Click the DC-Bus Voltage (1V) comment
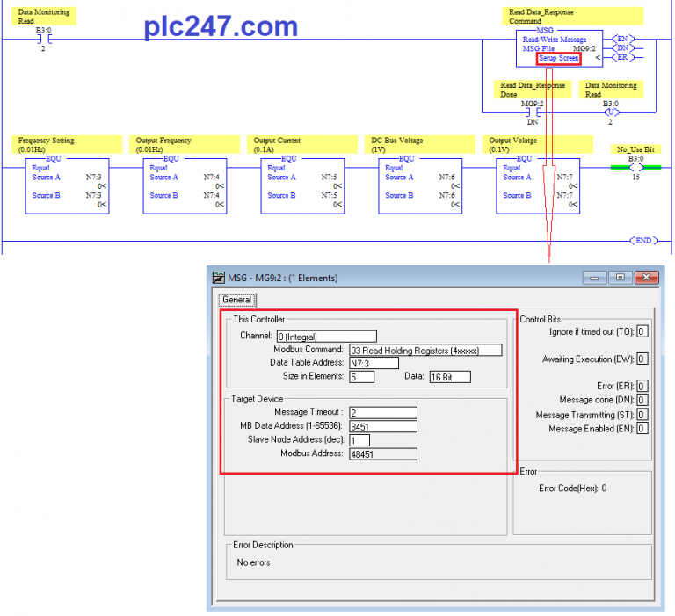 tap(420, 145)
